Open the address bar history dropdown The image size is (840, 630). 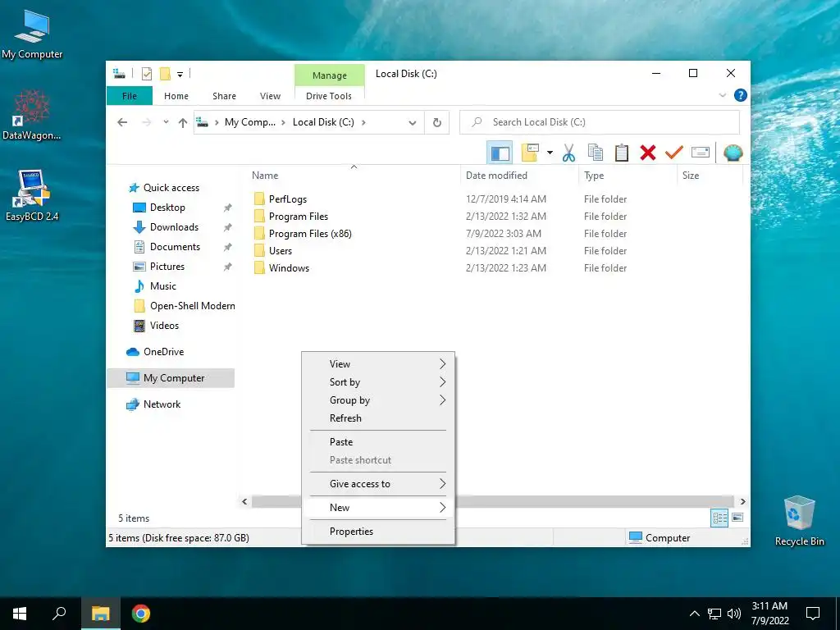(x=413, y=123)
